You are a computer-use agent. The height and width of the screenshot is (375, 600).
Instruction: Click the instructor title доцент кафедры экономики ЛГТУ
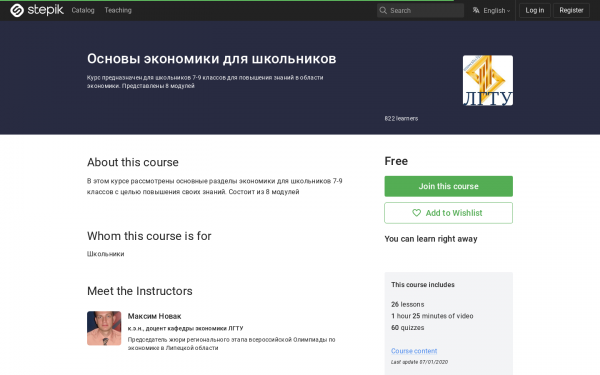point(194,328)
